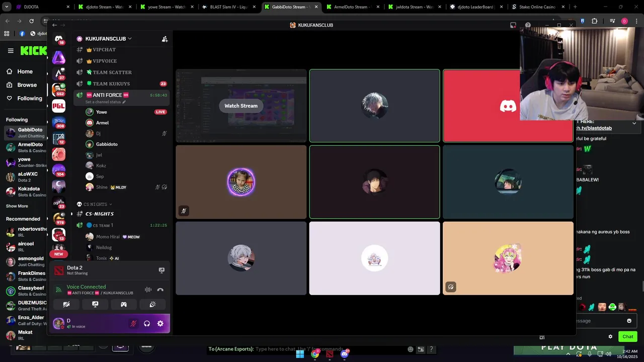Share your screen button in voice panel
The image size is (644, 362).
coord(95,304)
